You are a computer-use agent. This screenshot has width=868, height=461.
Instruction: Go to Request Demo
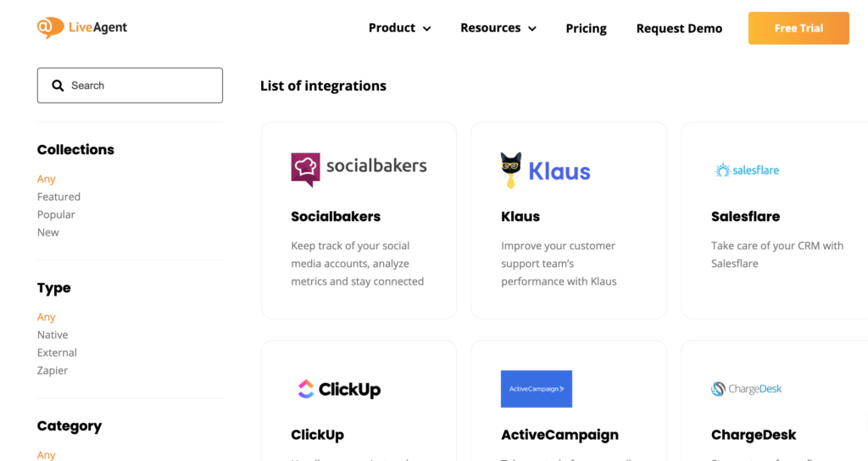(x=679, y=29)
